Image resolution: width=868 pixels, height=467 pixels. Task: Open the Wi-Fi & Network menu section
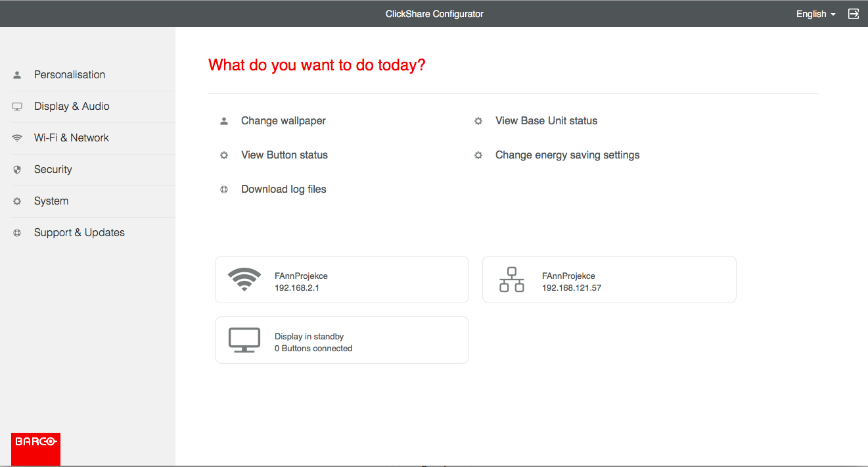[x=72, y=138]
